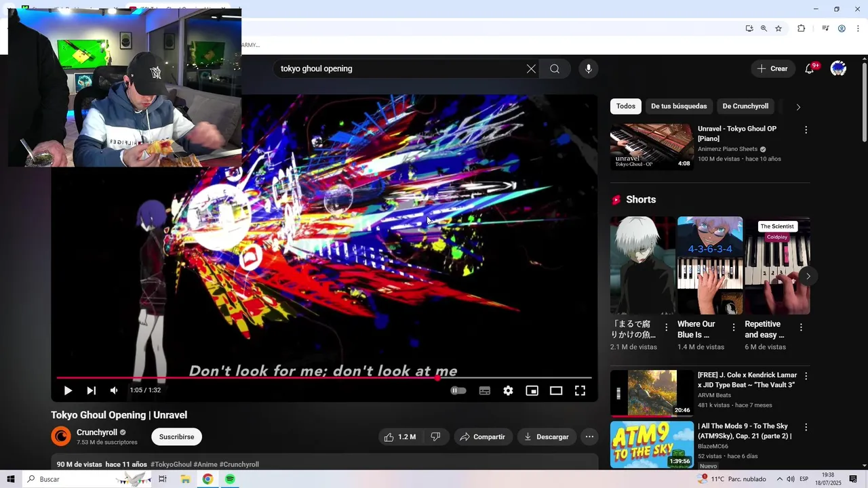Image resolution: width=868 pixels, height=488 pixels.
Task: Bookmark page with the star icon
Action: (x=778, y=28)
